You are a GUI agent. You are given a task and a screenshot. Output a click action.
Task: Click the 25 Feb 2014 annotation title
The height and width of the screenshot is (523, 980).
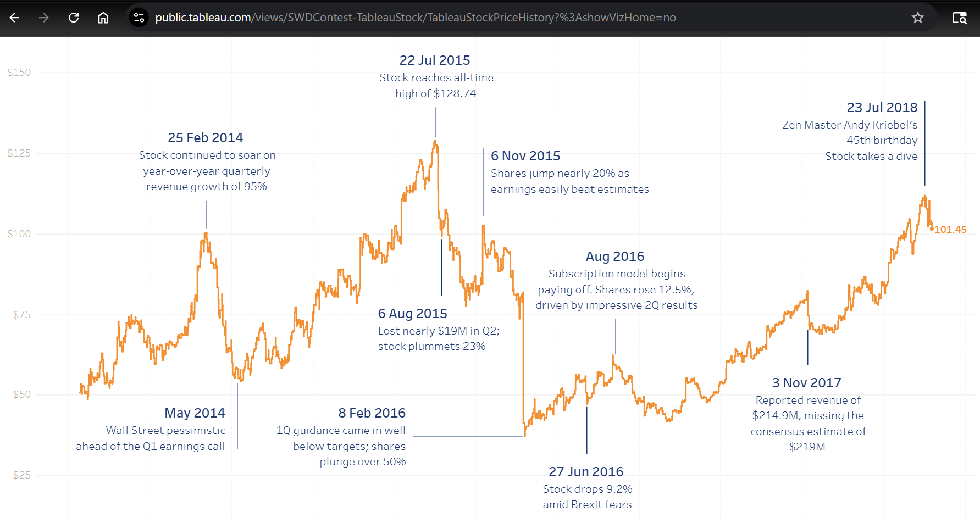(x=205, y=138)
